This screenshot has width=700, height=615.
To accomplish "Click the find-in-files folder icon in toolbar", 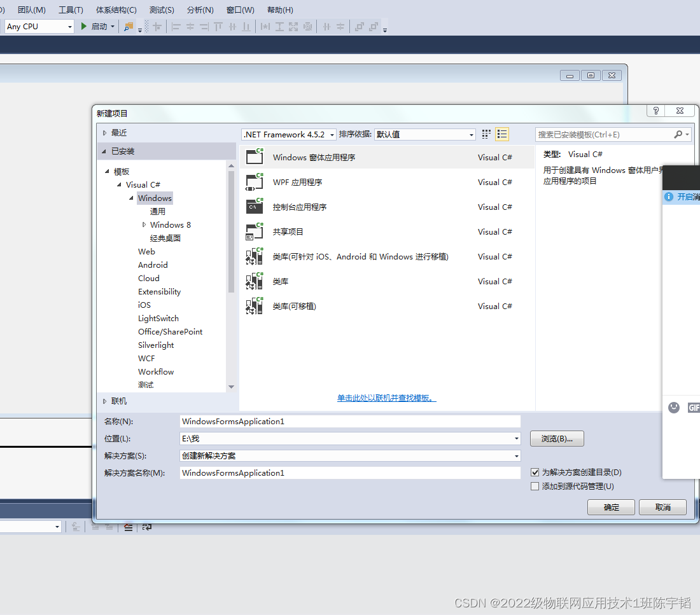I will (129, 27).
